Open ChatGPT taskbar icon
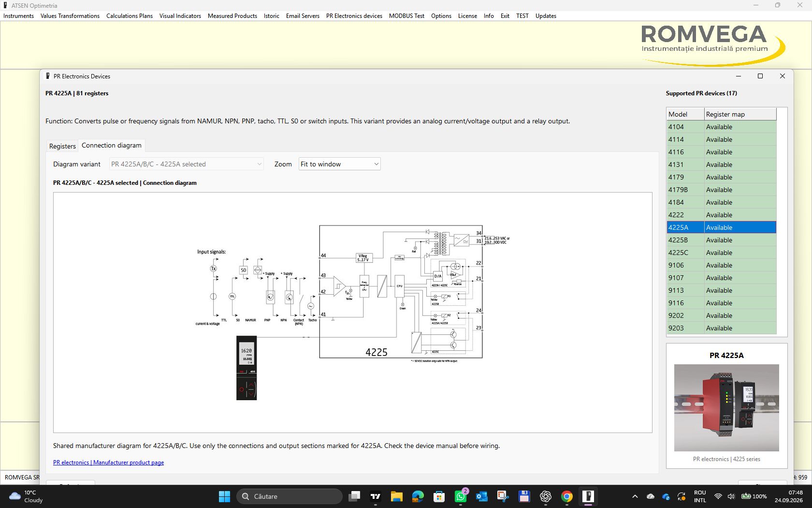 tap(546, 496)
